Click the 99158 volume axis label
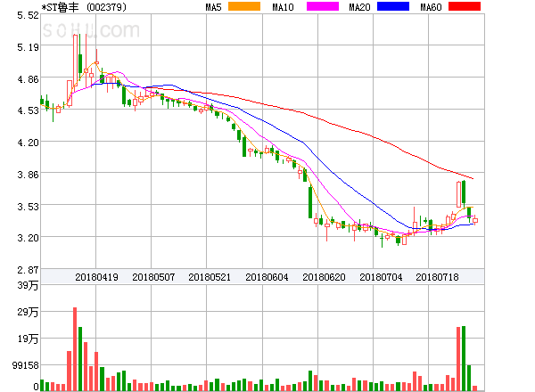The width and height of the screenshot is (535, 392). point(26,365)
